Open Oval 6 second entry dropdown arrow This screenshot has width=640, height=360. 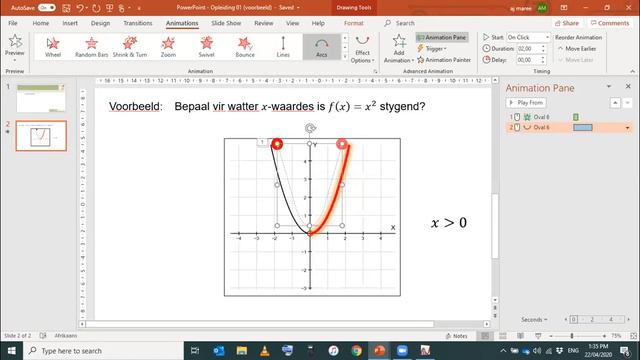[627, 128]
